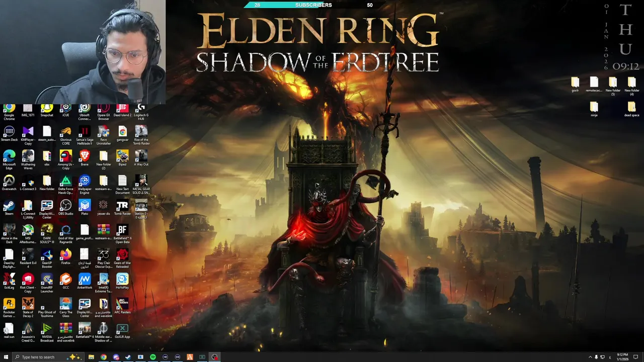The height and width of the screenshot is (362, 644).
Task: Select the Revo Uninstaller desktop icon
Action: pos(104,136)
